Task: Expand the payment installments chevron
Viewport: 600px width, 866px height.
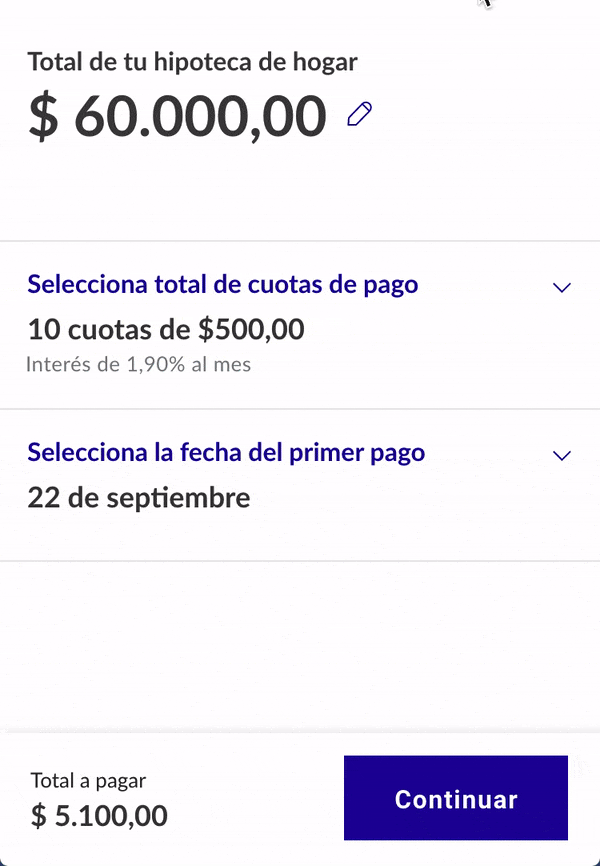Action: click(562, 288)
